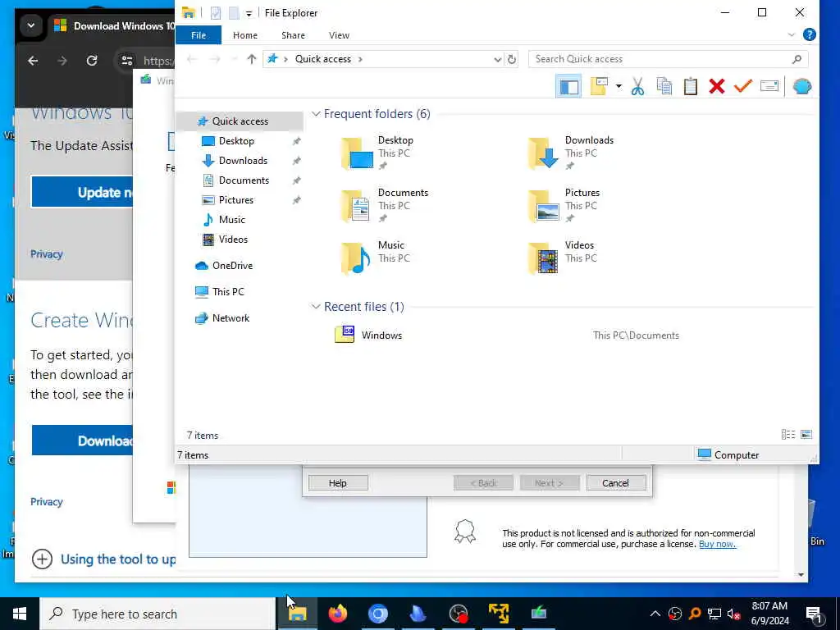This screenshot has height=630, width=840.
Task: Switch to large icons view in status bar
Action: [806, 435]
